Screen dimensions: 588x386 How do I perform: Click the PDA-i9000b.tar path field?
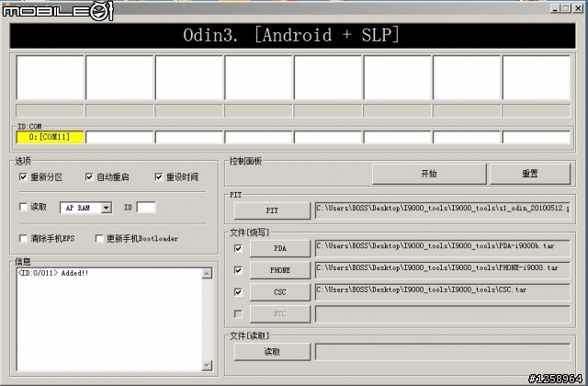443,248
